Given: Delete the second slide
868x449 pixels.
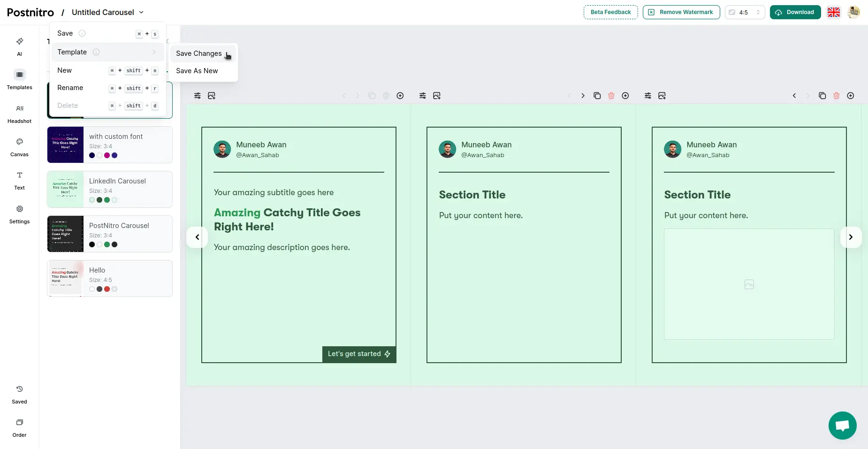Looking at the screenshot, I should pos(611,96).
